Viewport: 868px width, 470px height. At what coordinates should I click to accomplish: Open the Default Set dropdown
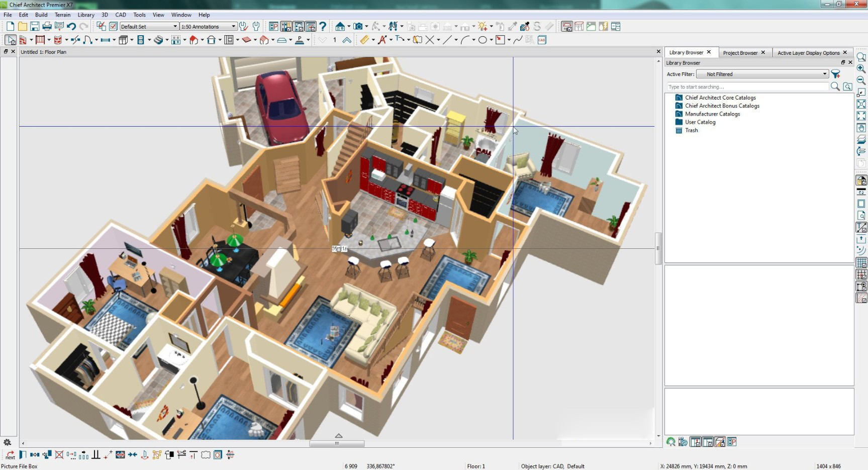coord(149,27)
